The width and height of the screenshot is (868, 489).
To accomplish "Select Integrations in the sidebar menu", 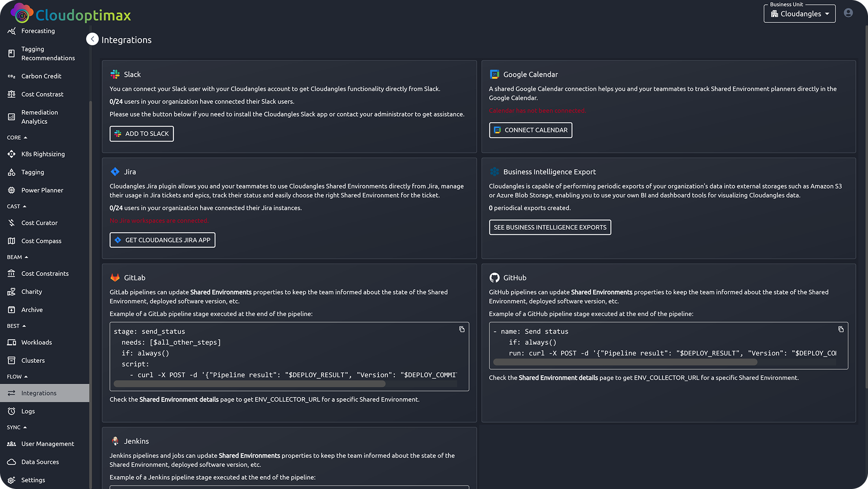I will 44,393.
